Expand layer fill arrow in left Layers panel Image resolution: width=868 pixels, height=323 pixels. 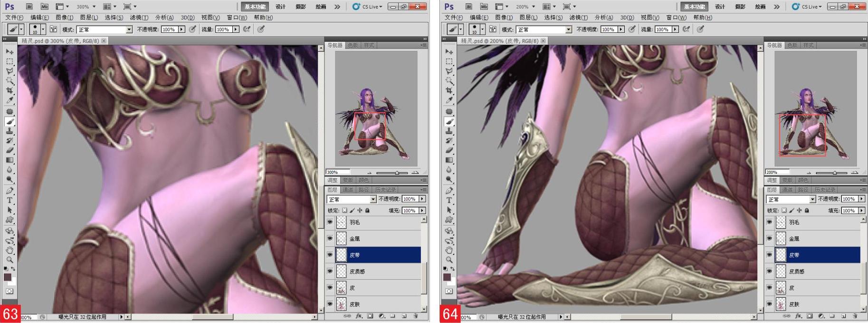[x=422, y=210]
